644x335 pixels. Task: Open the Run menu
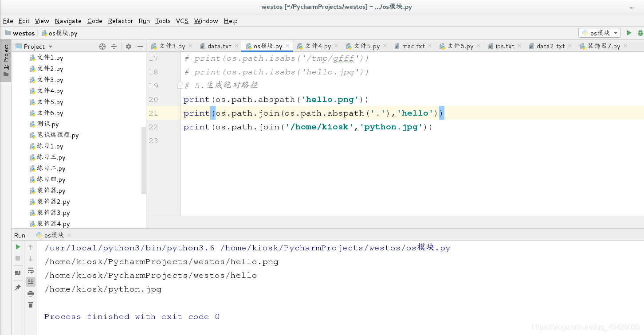[144, 21]
